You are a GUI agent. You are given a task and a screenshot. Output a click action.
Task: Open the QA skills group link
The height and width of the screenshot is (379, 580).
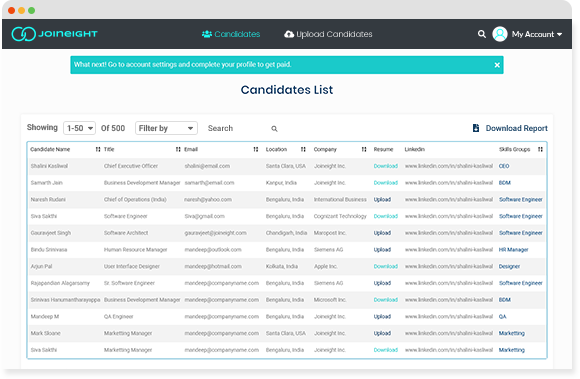[503, 317]
